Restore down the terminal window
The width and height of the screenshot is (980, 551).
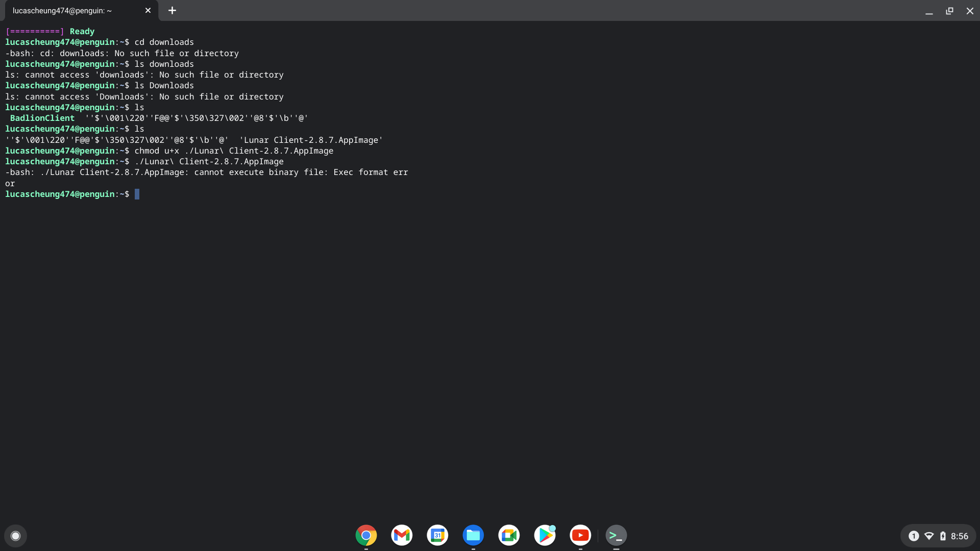949,11
